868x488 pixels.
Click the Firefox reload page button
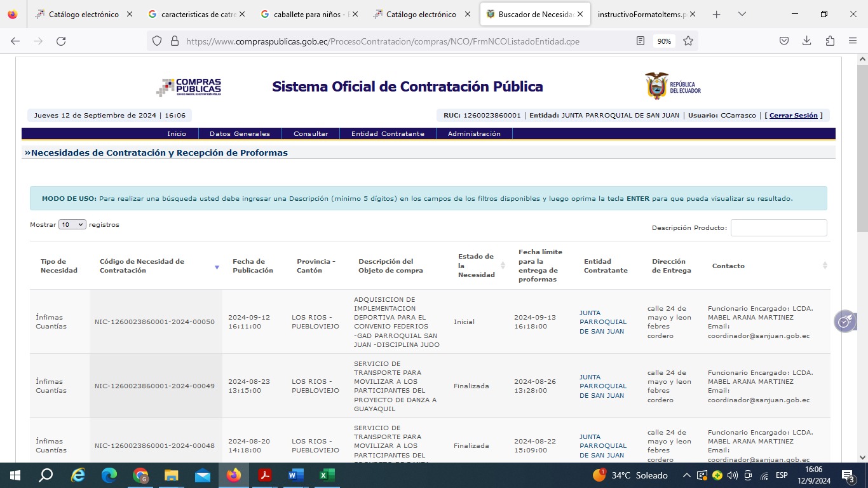61,41
